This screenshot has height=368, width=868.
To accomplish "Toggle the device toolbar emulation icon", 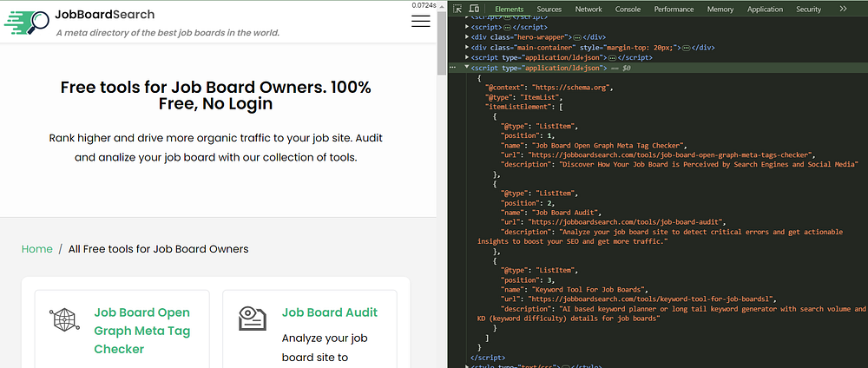I will (476, 10).
